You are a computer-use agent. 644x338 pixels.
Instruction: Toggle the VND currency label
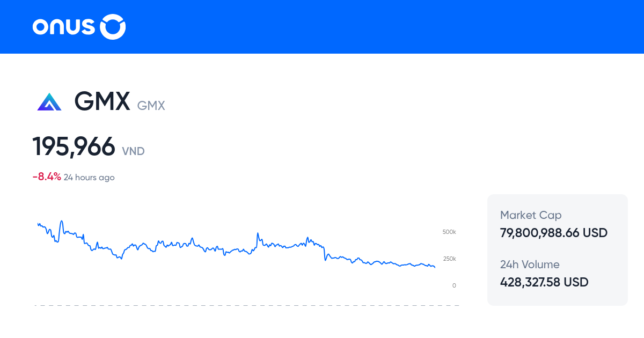133,152
